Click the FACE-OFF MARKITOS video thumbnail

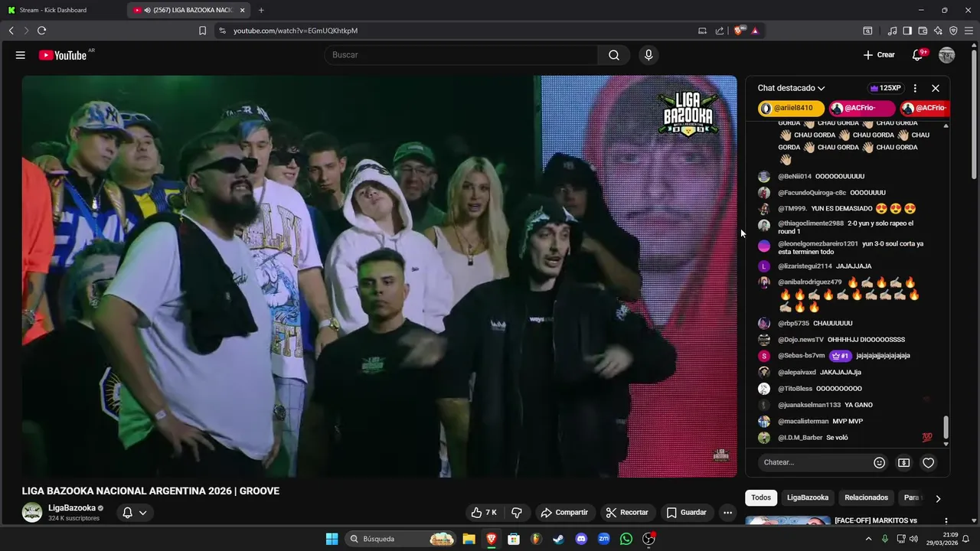pos(788,521)
